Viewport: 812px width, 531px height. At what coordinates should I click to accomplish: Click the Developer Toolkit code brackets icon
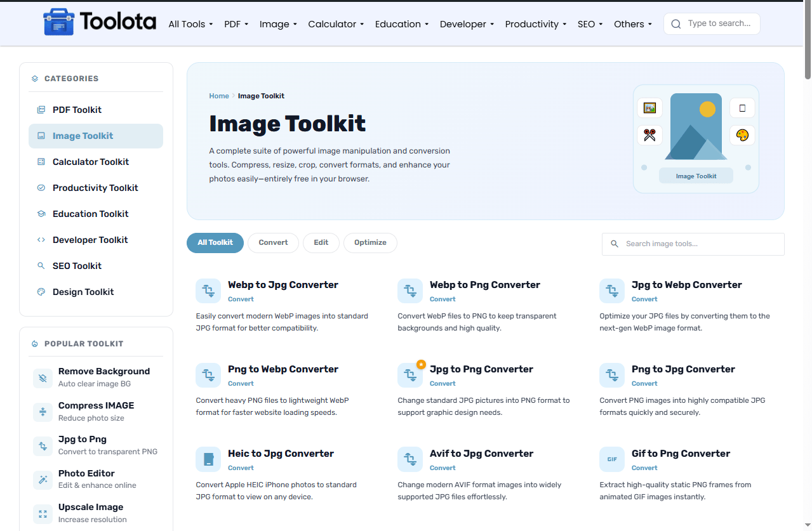pos(41,240)
